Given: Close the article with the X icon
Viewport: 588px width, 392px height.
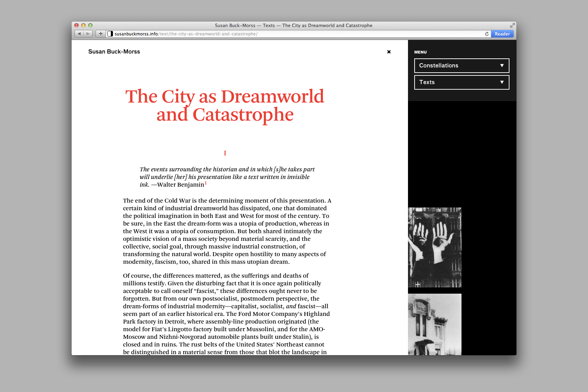Looking at the screenshot, I should pos(389,52).
